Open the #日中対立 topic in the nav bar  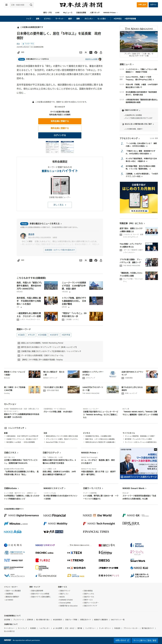[118, 19]
